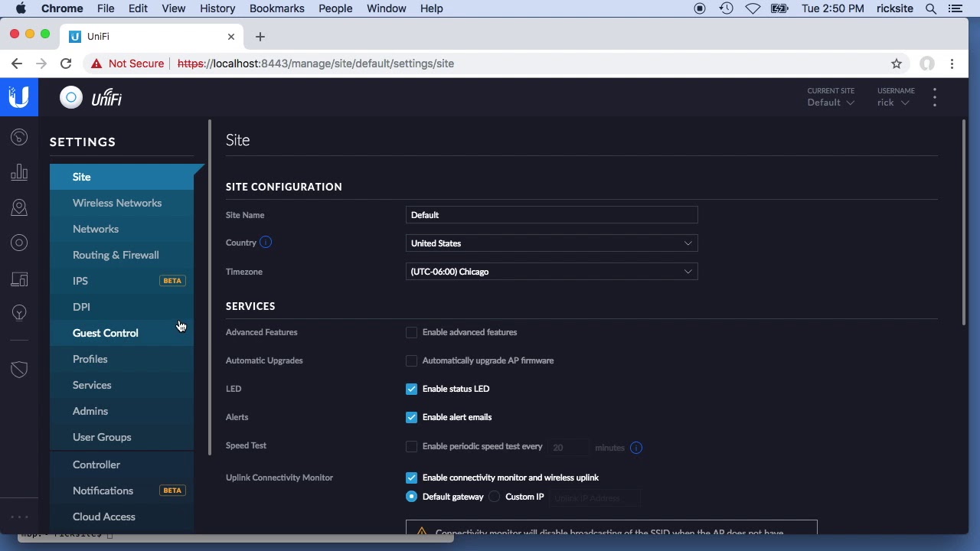Screen dimensions: 980x551
Task: Open User Groups settings
Action: click(x=122, y=437)
